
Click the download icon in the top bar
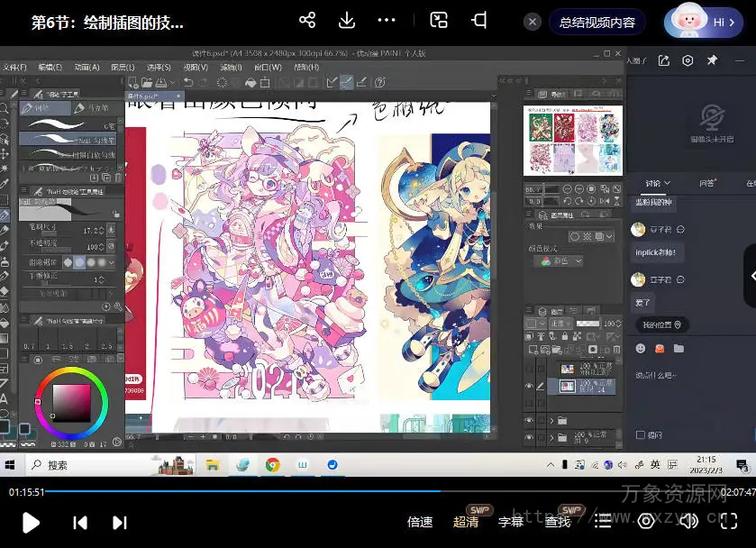point(347,21)
